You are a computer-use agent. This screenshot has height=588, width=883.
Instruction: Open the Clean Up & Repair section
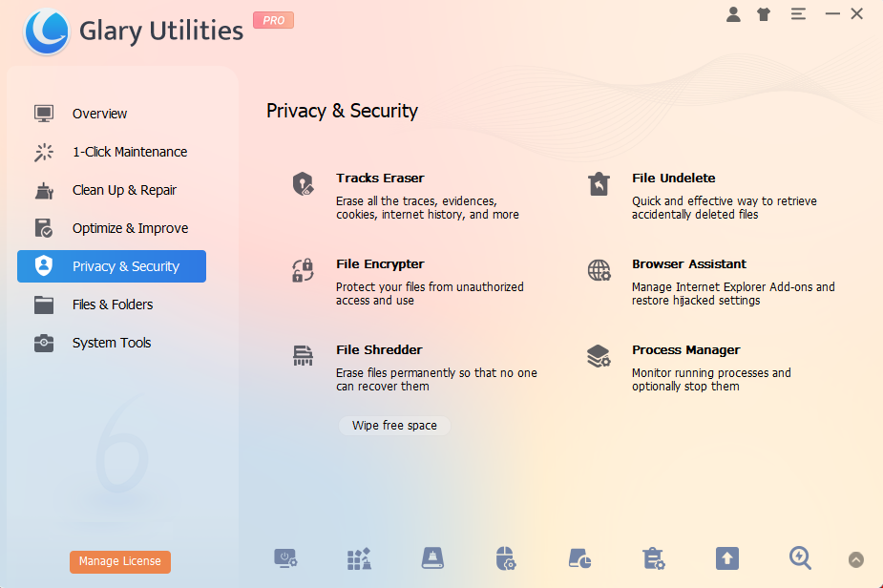click(112, 190)
